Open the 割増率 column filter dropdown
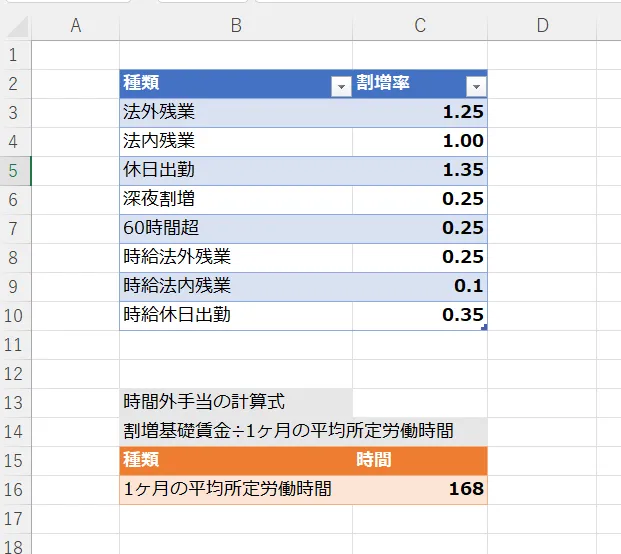 coord(476,86)
